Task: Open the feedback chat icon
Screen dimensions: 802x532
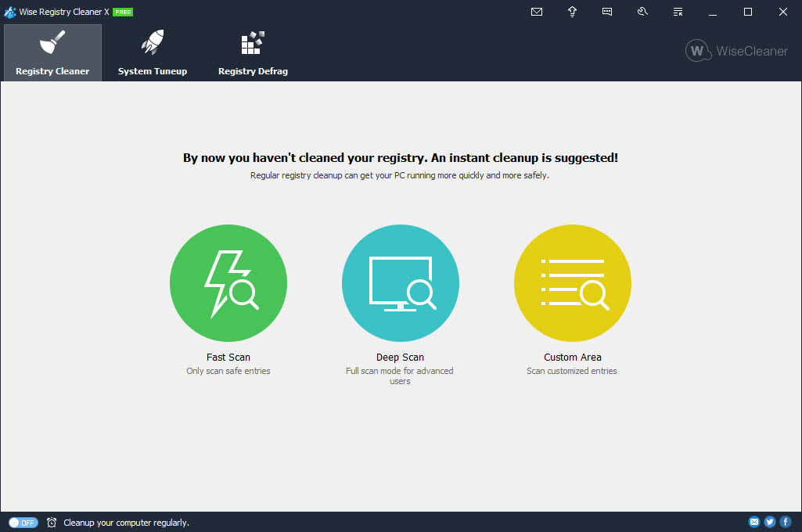Action: coord(607,12)
